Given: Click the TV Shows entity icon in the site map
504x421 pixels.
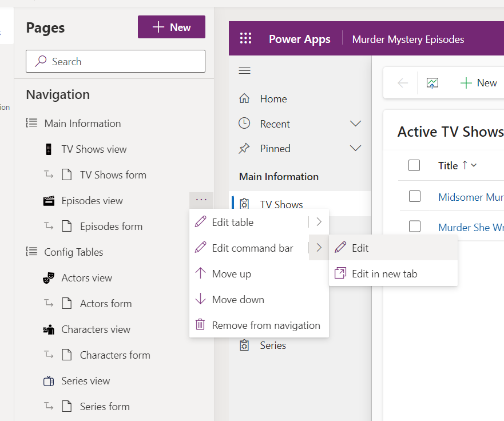Looking at the screenshot, I should tap(244, 204).
